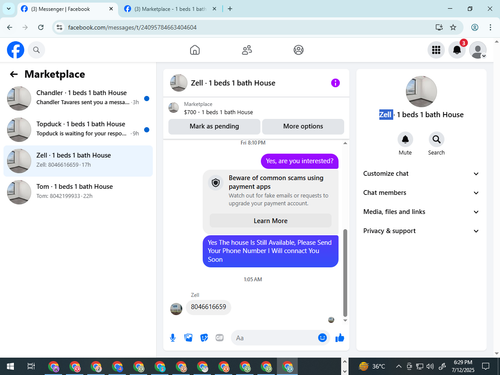500x375 pixels.
Task: Open Tom - 1 beds 1 bath House chat
Action: (78, 192)
